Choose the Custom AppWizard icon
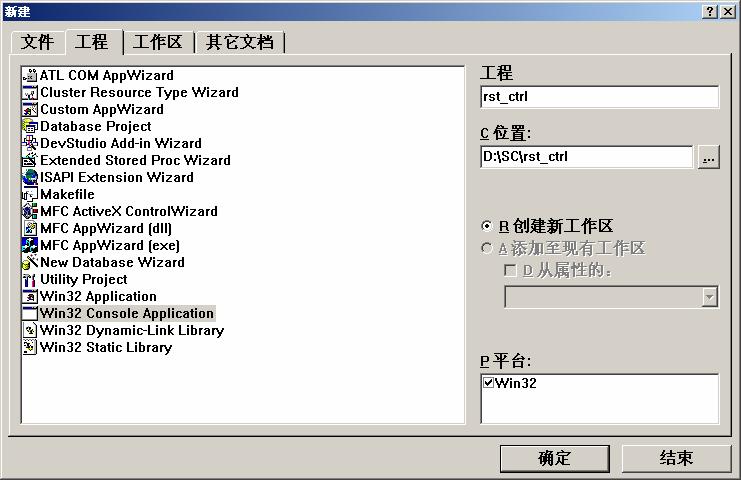 [x=30, y=109]
